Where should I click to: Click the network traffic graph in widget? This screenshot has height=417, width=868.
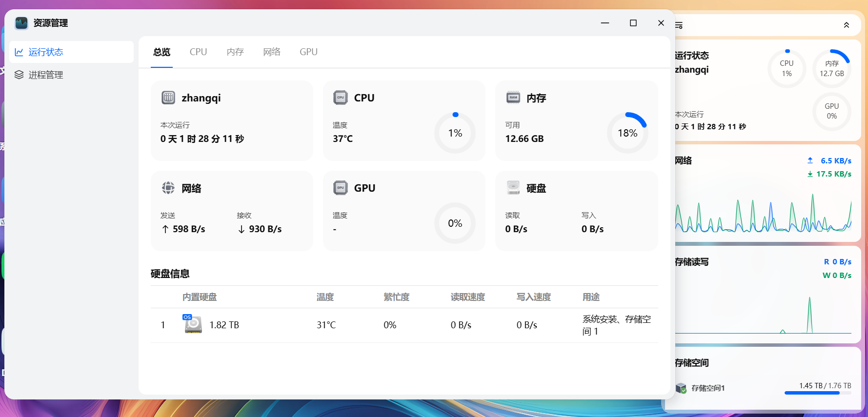(x=763, y=212)
